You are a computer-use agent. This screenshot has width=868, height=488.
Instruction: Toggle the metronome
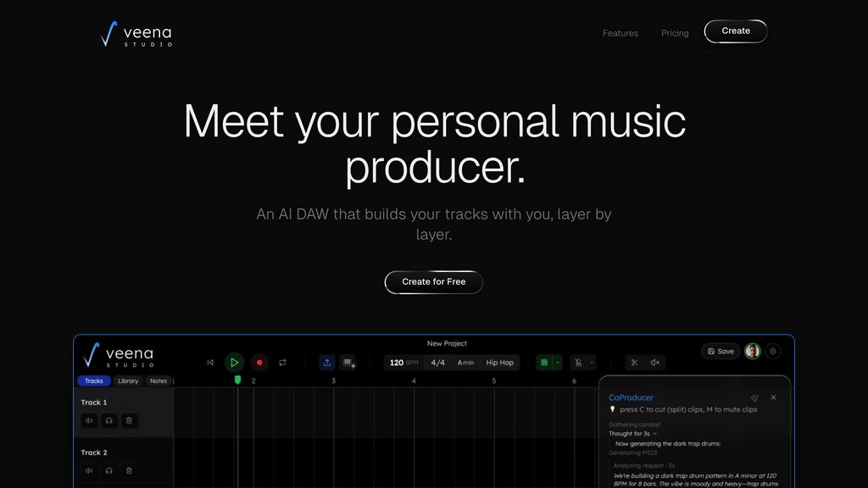point(578,363)
